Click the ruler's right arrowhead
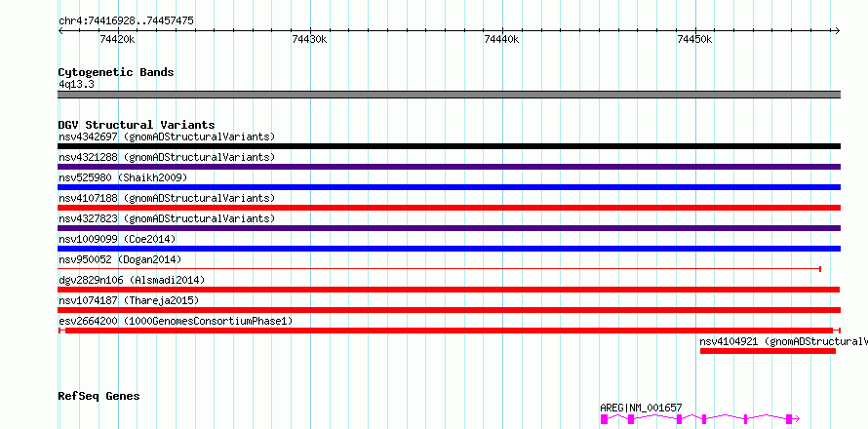The image size is (868, 429). (x=837, y=30)
